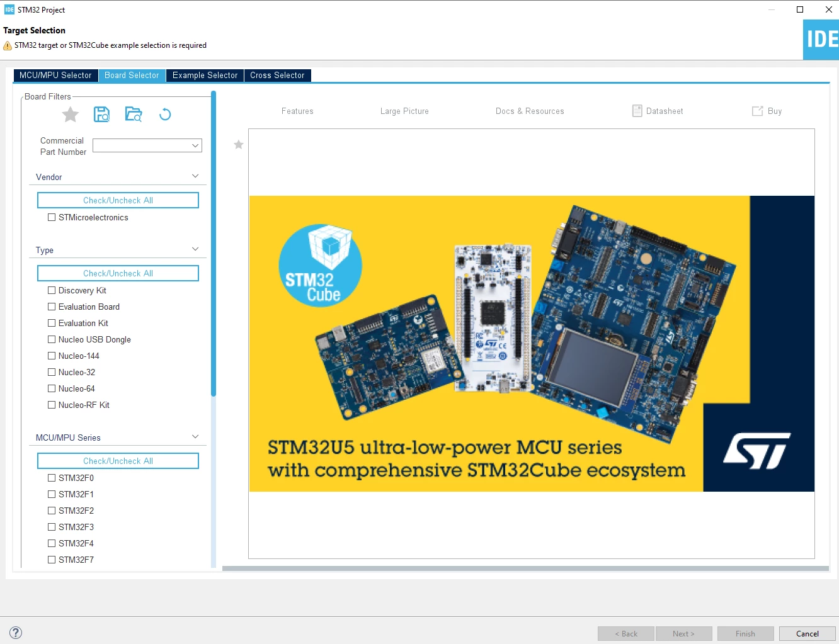The height and width of the screenshot is (644, 839).
Task: Check the STM32F1 series box
Action: click(52, 495)
